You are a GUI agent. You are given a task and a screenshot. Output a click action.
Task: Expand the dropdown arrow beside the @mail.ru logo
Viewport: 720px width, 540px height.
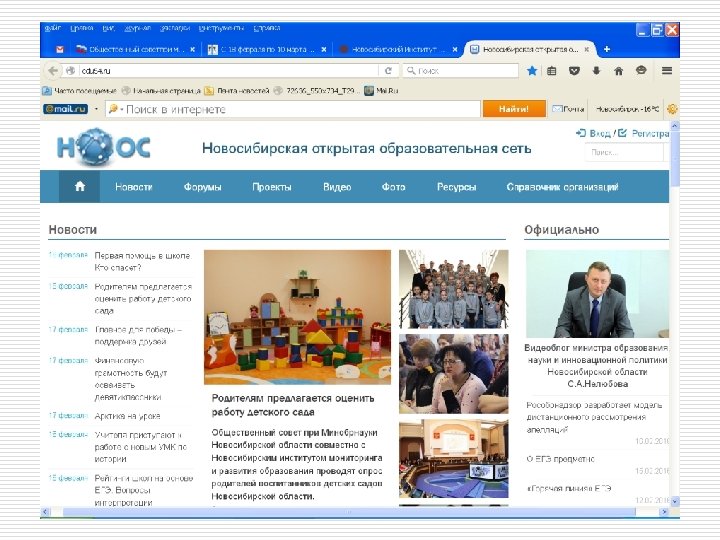click(x=96, y=109)
